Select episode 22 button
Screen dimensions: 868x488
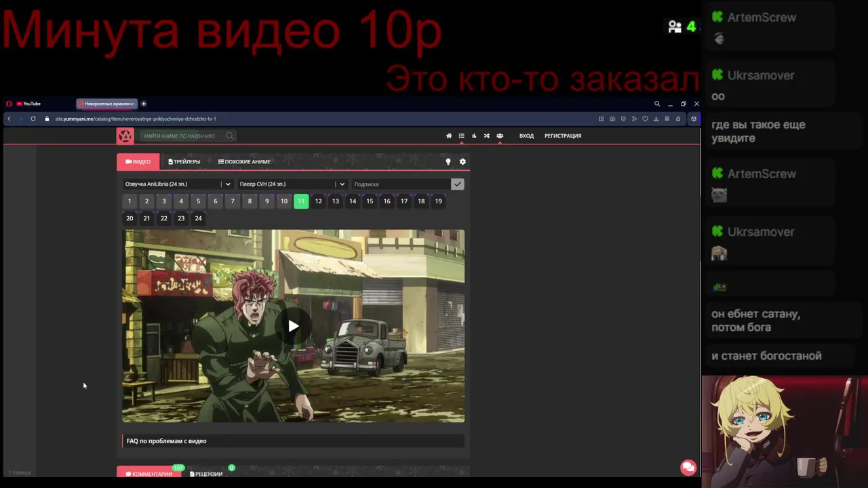coord(163,218)
